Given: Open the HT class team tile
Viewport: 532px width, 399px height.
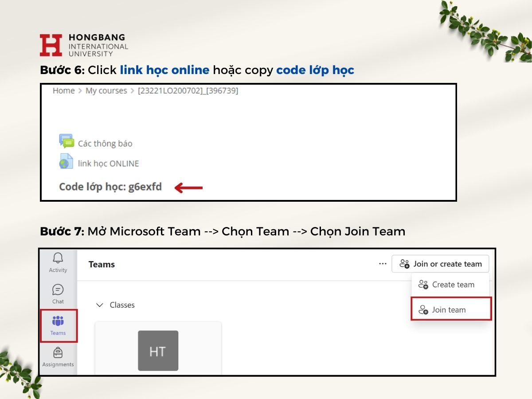Looking at the screenshot, I should [x=158, y=348].
